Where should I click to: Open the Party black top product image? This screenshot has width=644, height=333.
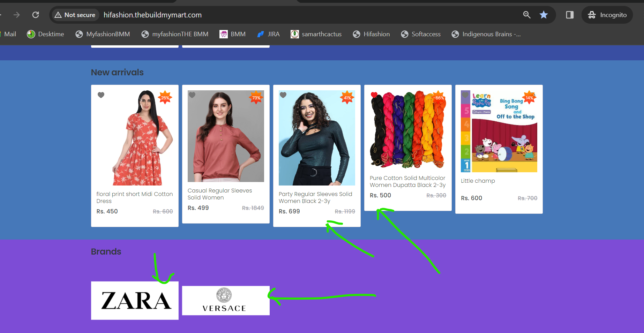click(317, 138)
